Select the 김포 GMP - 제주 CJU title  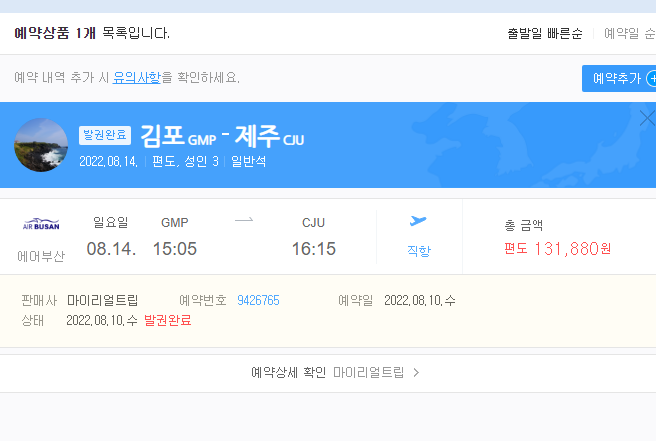(x=222, y=136)
